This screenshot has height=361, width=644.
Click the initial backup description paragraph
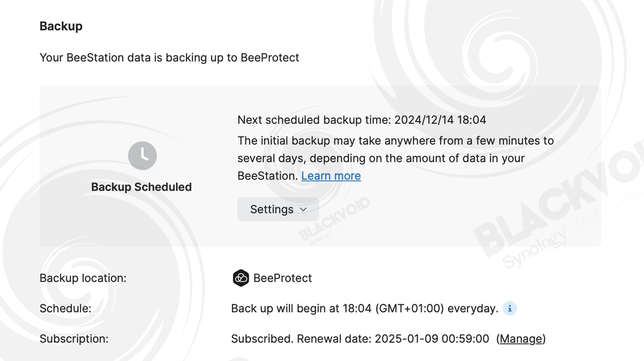396,158
